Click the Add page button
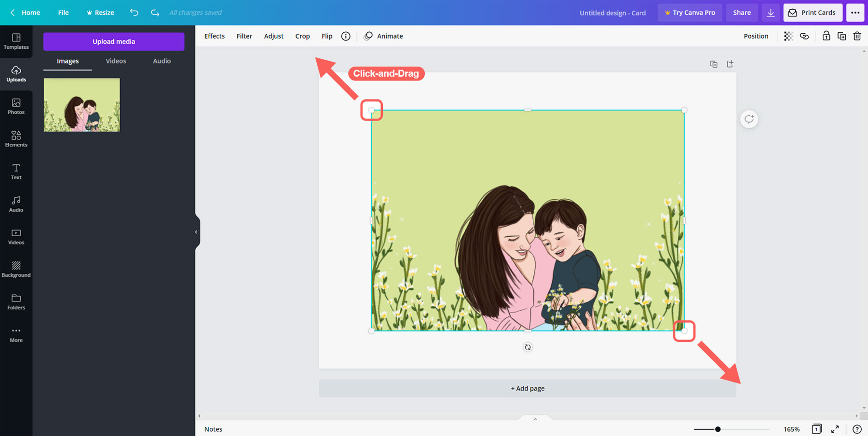The height and width of the screenshot is (436, 868). 528,388
